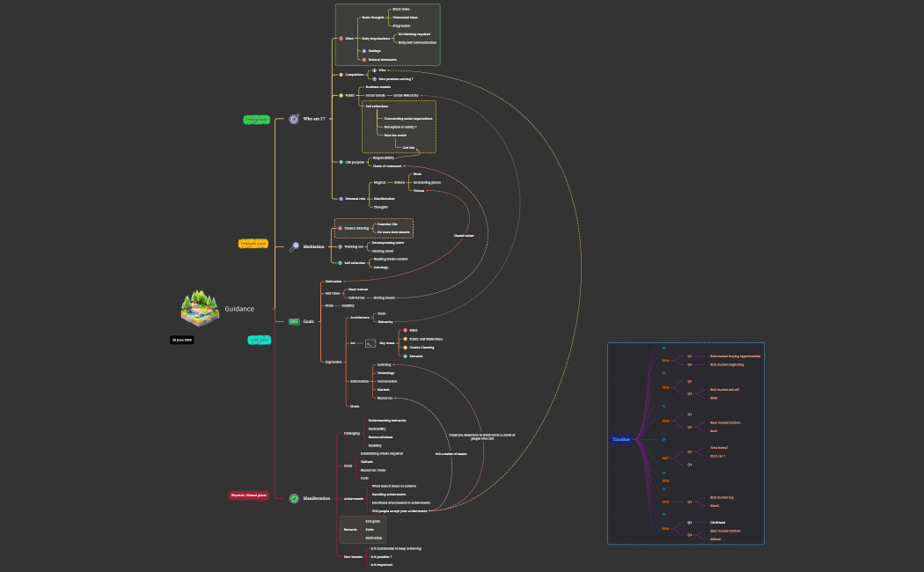Click the orange marker beside Competitors
The image size is (924, 572).
[341, 75]
